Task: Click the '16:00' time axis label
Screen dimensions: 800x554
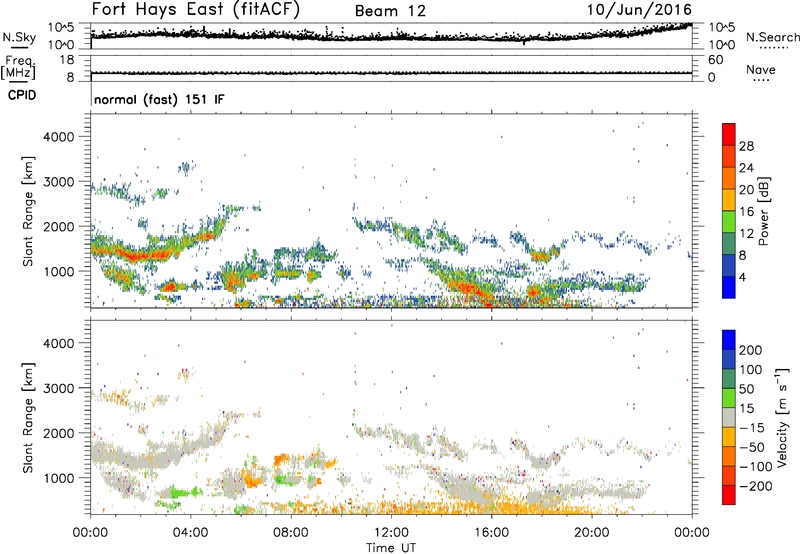Action: click(491, 533)
